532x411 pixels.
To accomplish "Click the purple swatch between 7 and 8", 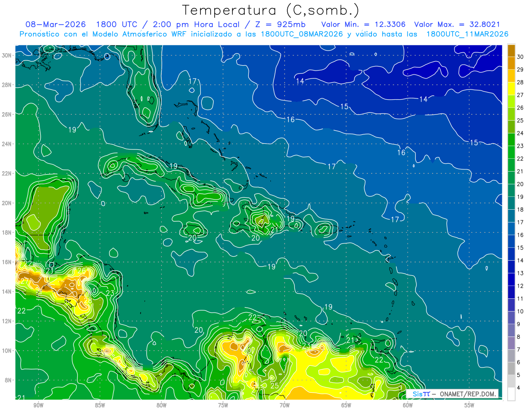I will [511, 343].
